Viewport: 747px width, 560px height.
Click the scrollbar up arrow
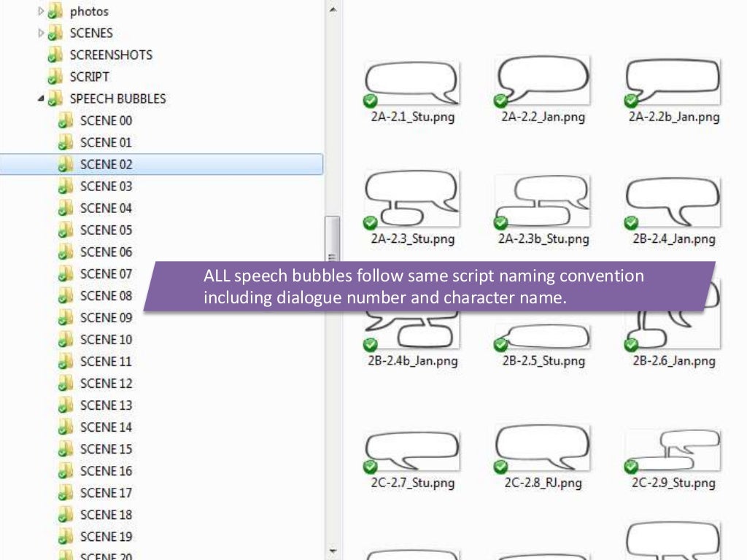pyautogui.click(x=333, y=9)
